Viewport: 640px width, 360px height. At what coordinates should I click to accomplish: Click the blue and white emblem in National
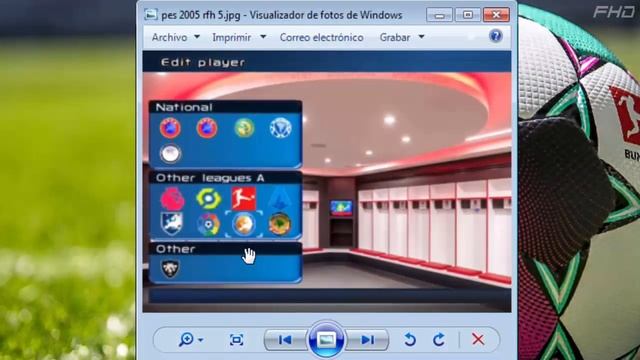pos(280,128)
